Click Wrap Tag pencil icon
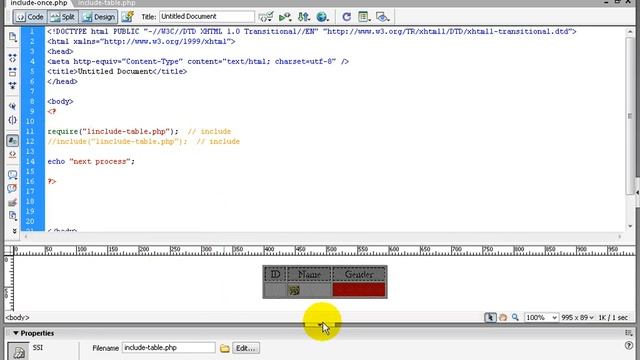Viewport: 640px width, 360px height. click(13, 202)
